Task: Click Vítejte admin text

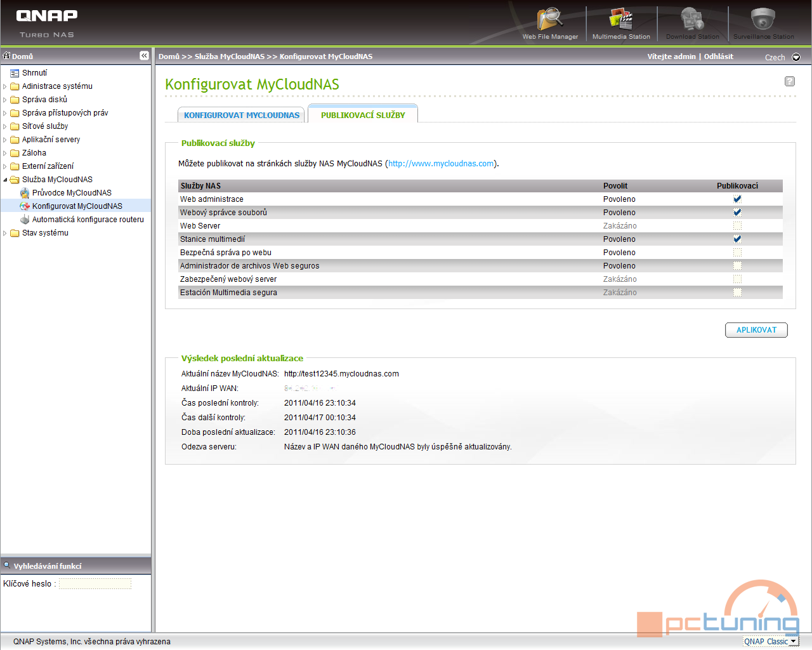Action: (x=671, y=56)
